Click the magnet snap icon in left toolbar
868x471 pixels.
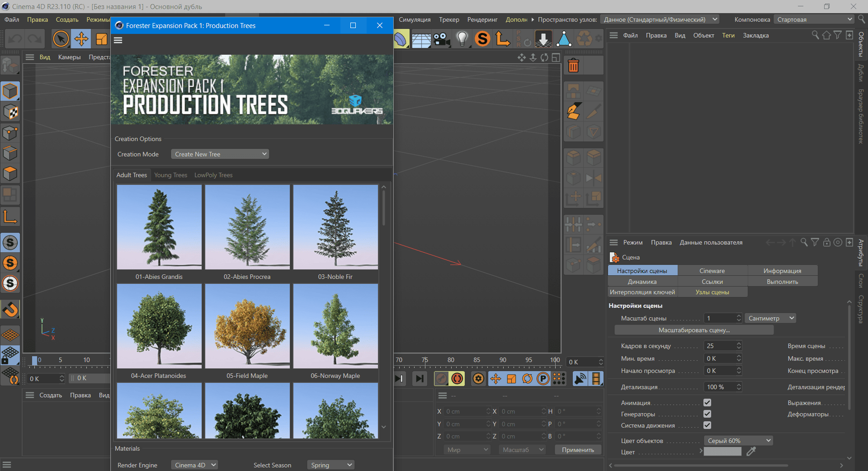point(10,310)
